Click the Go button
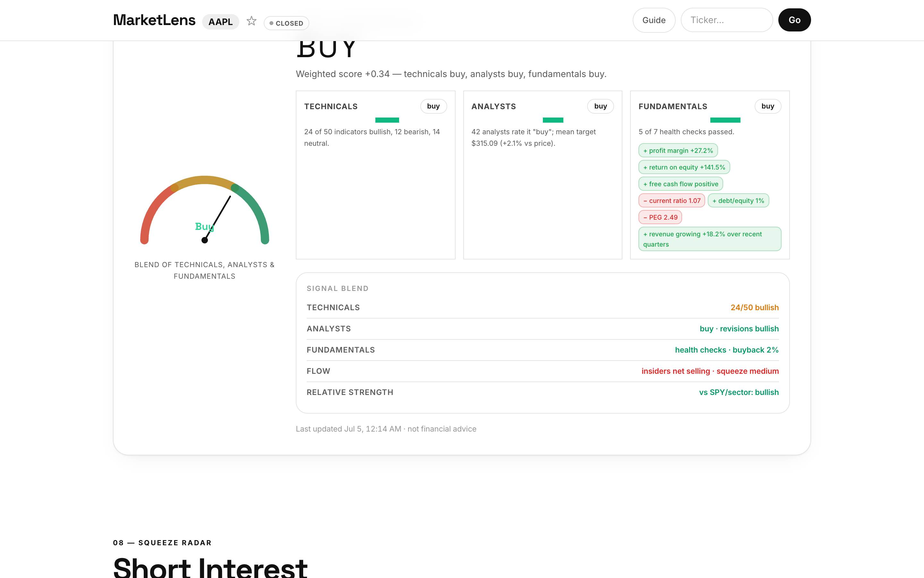The image size is (924, 578). (794, 20)
